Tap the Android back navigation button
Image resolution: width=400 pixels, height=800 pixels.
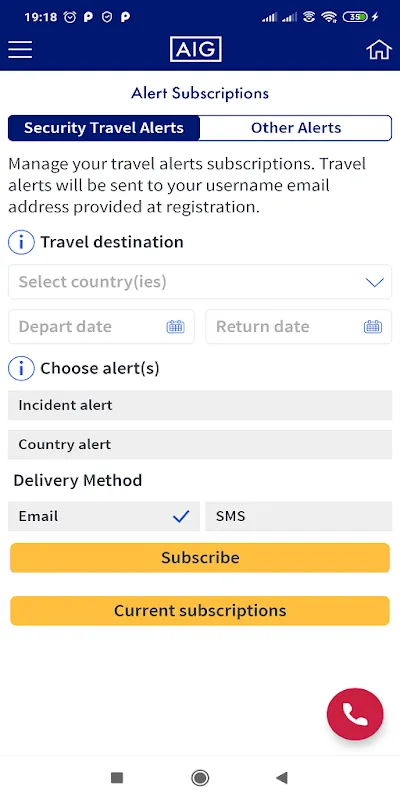coord(282,778)
